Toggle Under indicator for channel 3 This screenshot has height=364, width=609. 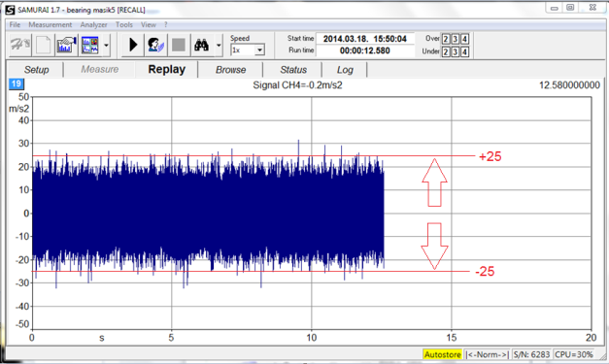(x=456, y=51)
